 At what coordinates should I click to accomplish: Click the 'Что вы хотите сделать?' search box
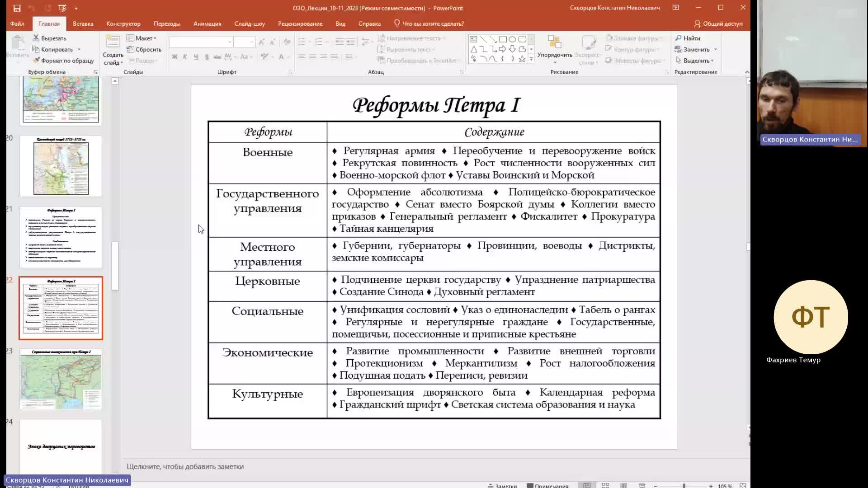[x=429, y=23]
